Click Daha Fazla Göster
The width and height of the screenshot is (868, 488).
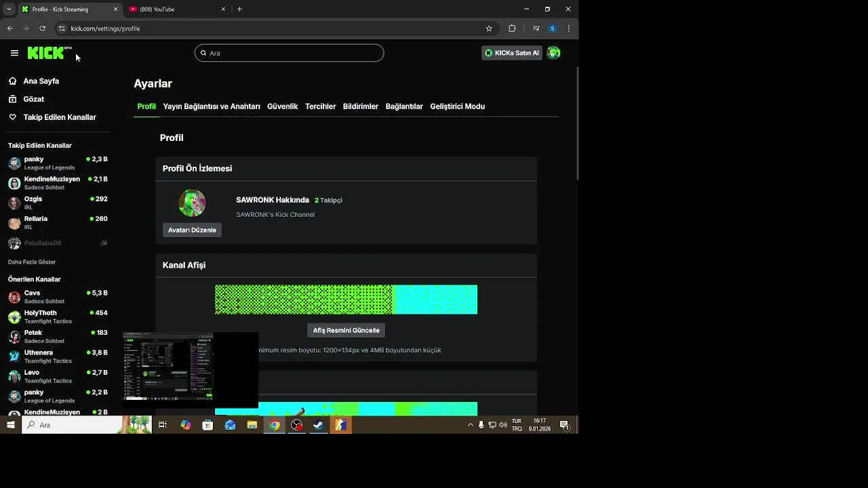pos(32,262)
